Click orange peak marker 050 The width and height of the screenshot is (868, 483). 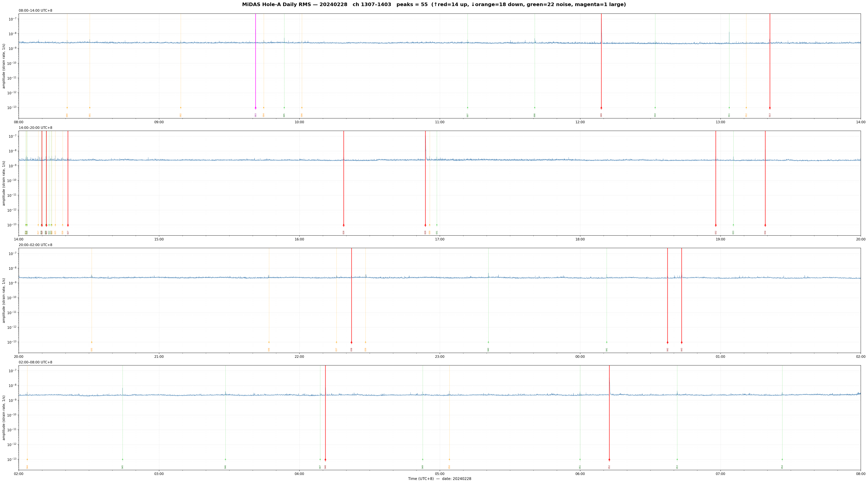pos(449,459)
